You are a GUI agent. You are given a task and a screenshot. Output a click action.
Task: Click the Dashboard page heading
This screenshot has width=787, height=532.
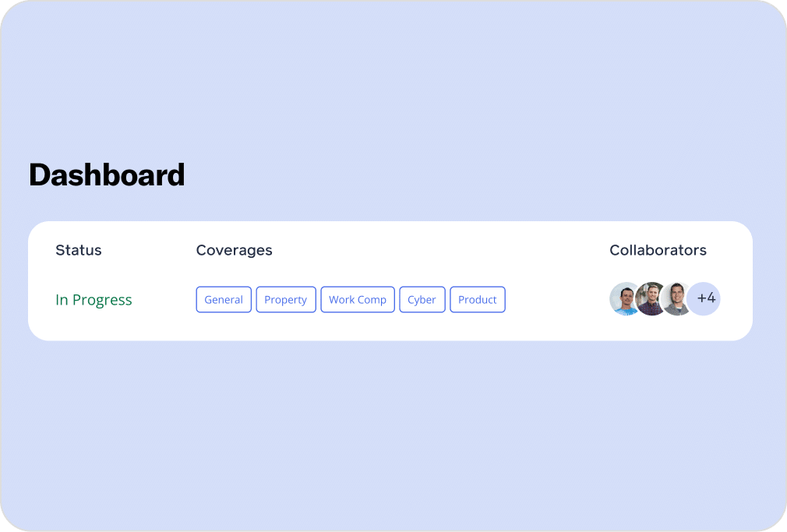point(107,175)
